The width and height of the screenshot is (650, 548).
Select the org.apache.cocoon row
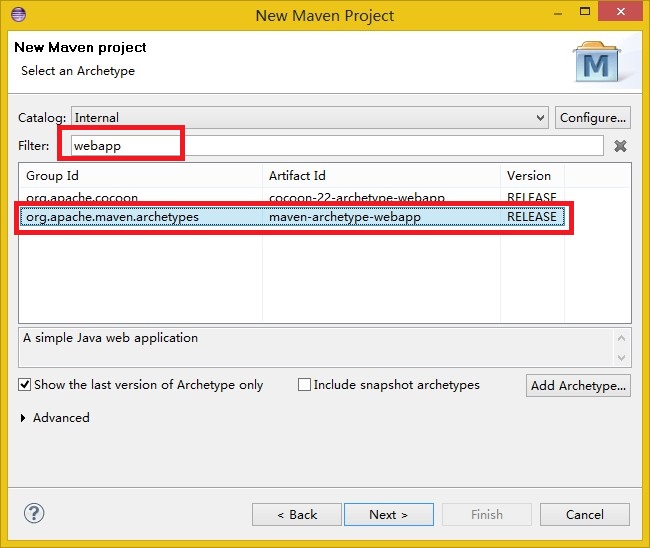[x=292, y=198]
